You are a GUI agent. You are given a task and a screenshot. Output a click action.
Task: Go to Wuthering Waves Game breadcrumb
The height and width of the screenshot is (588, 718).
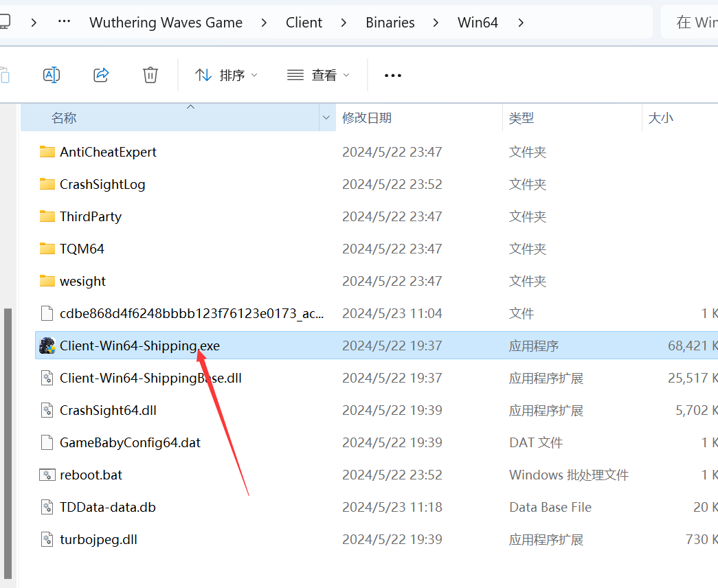click(166, 23)
